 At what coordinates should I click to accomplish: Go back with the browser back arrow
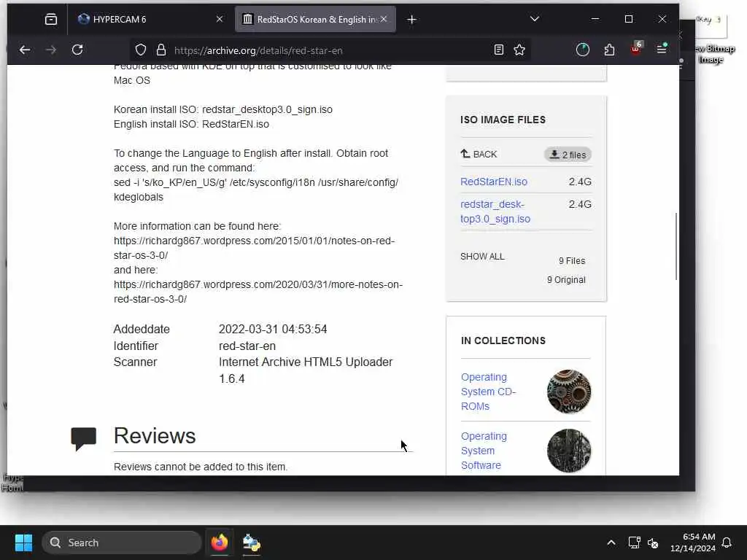[25, 50]
